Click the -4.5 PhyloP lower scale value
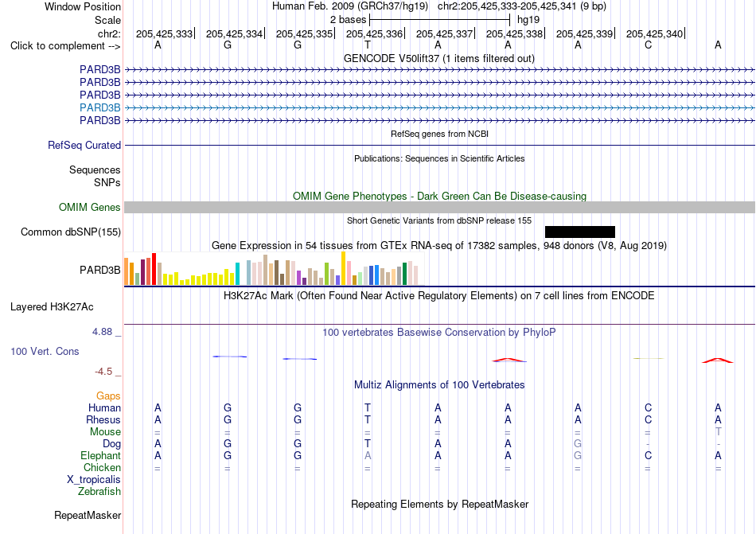This screenshot has height=534, width=756. point(103,371)
